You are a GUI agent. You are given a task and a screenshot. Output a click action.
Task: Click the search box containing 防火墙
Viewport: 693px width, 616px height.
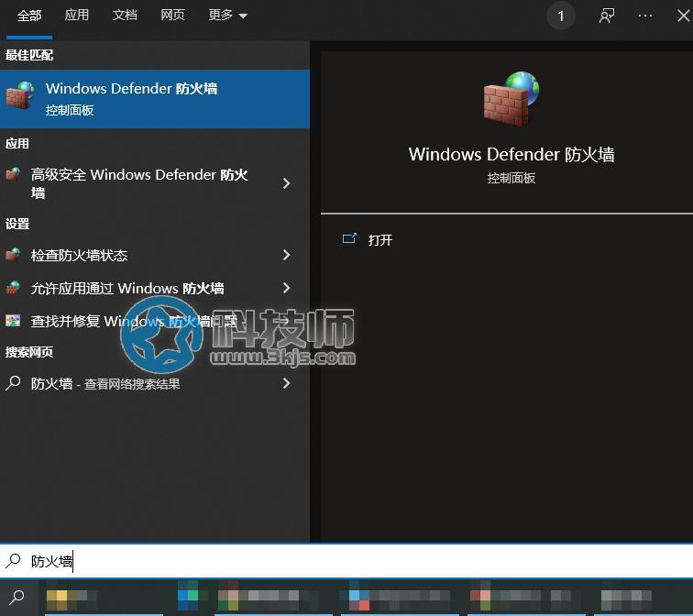pyautogui.click(x=346, y=561)
